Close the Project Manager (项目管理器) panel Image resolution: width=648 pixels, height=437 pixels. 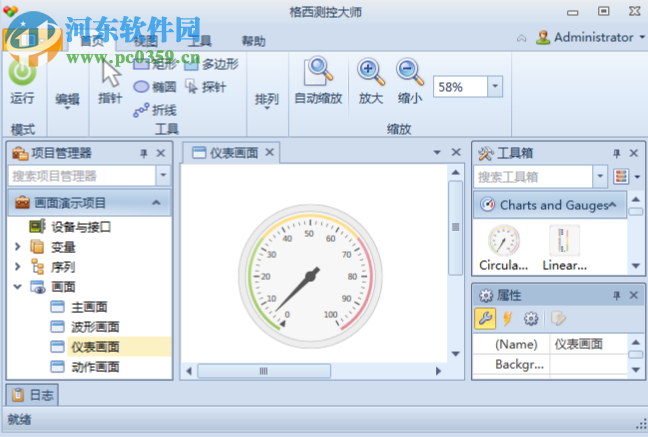tap(161, 153)
